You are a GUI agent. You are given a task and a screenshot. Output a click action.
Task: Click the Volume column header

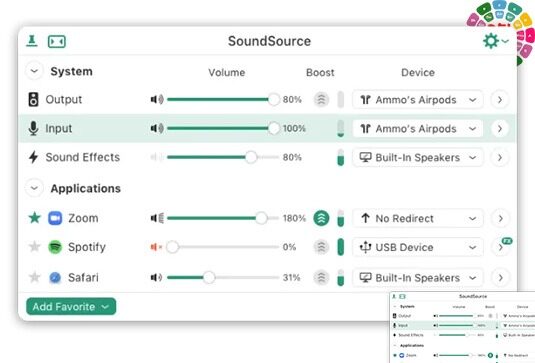(227, 72)
